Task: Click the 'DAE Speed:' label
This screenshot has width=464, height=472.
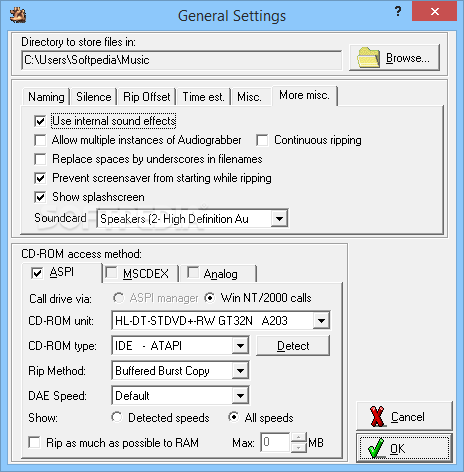Action: (x=57, y=396)
